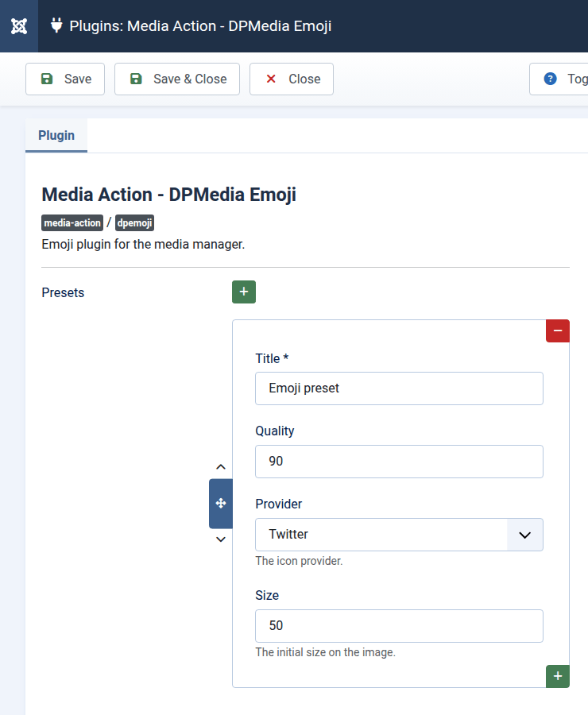
Task: Focus the Title field with Emoji preset
Action: (399, 388)
